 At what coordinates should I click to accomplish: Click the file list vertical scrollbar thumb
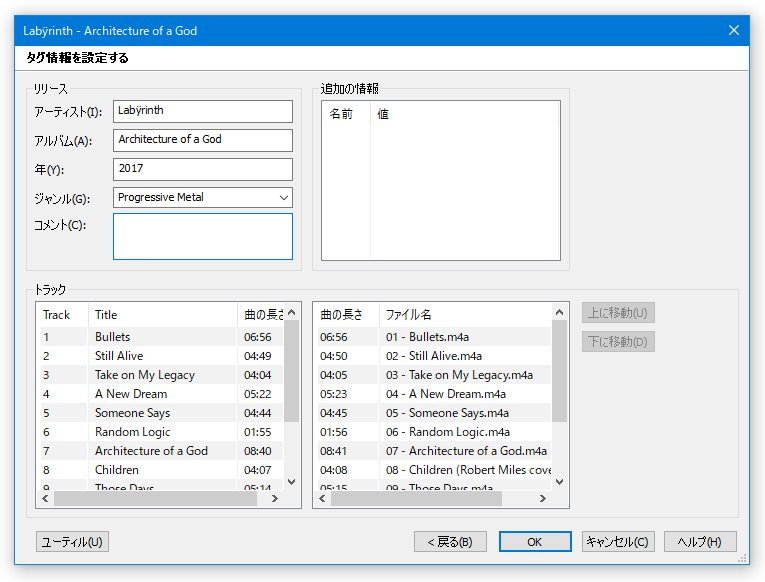click(560, 371)
